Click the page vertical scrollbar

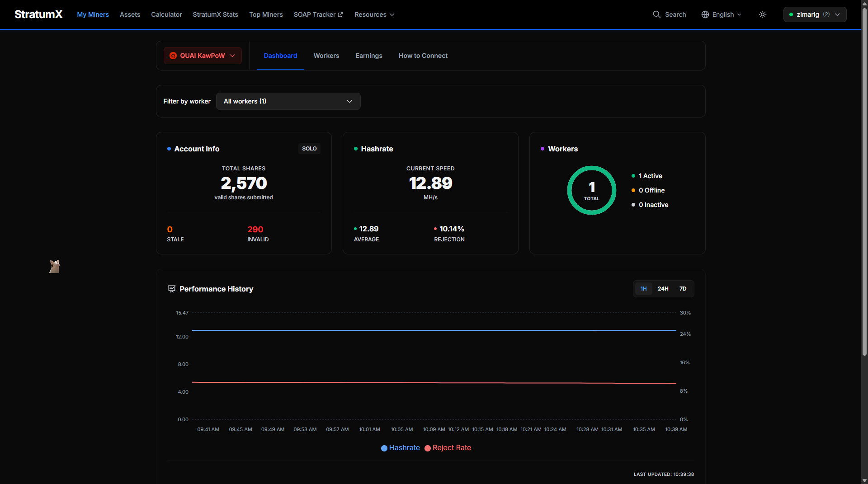pyautogui.click(x=864, y=181)
